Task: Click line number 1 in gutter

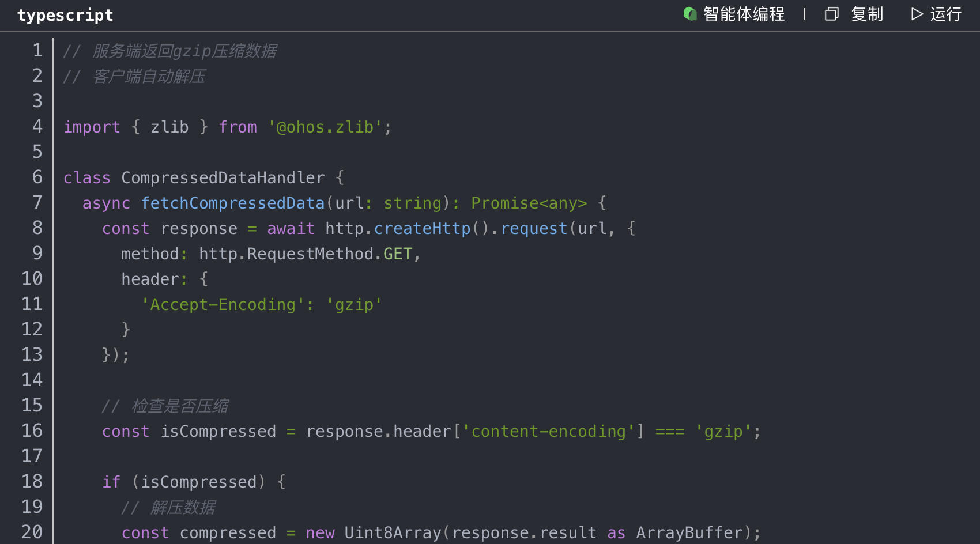Action: (x=37, y=51)
